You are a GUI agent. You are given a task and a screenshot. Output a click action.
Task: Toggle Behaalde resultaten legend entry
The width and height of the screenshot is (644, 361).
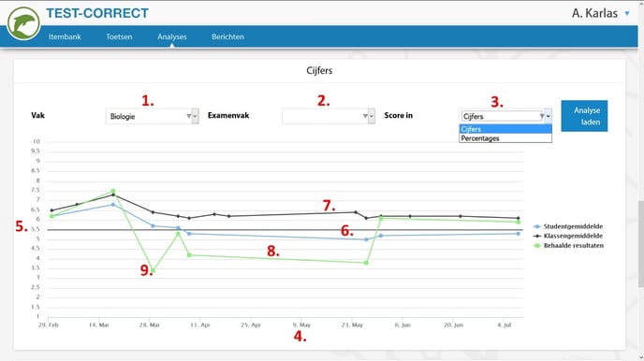tap(568, 245)
